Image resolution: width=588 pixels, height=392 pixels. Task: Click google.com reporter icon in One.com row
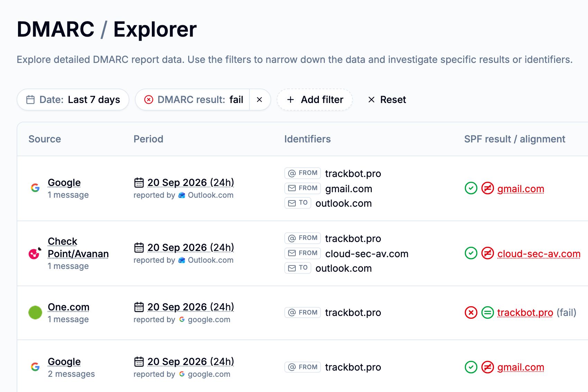click(182, 319)
